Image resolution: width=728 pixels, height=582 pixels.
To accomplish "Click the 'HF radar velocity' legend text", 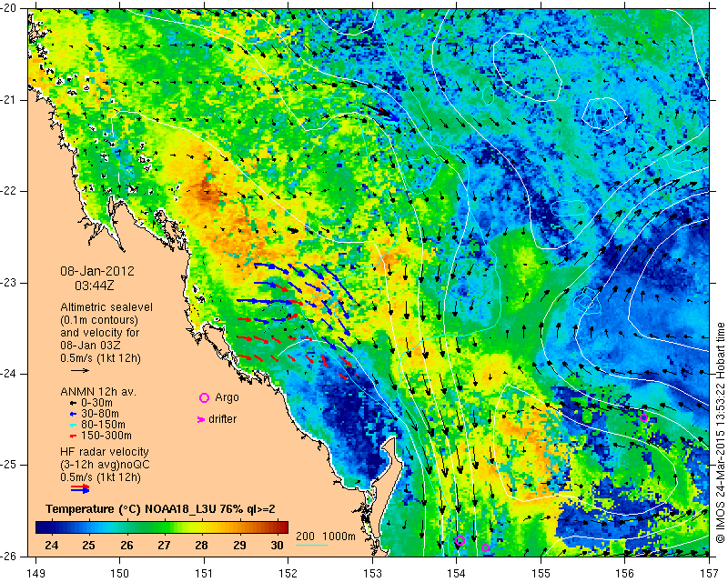I will (105, 452).
